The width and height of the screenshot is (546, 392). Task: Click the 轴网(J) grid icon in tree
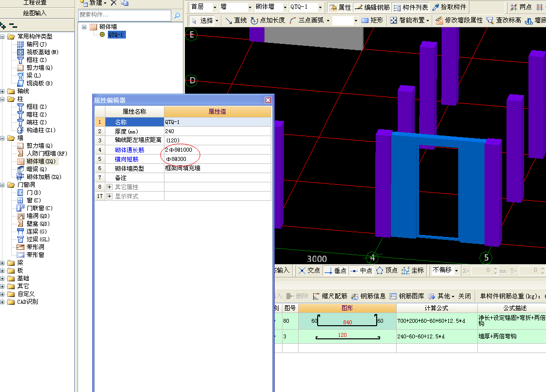[20, 44]
